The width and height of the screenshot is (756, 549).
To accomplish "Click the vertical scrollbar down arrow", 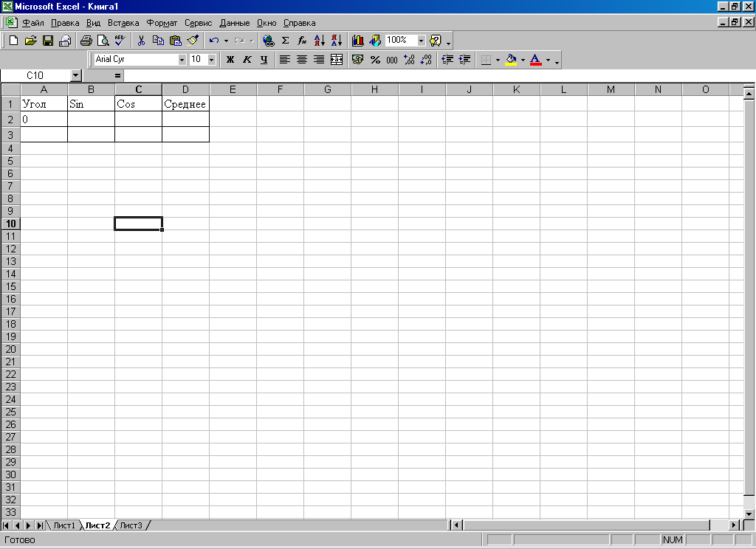I will pos(749,514).
